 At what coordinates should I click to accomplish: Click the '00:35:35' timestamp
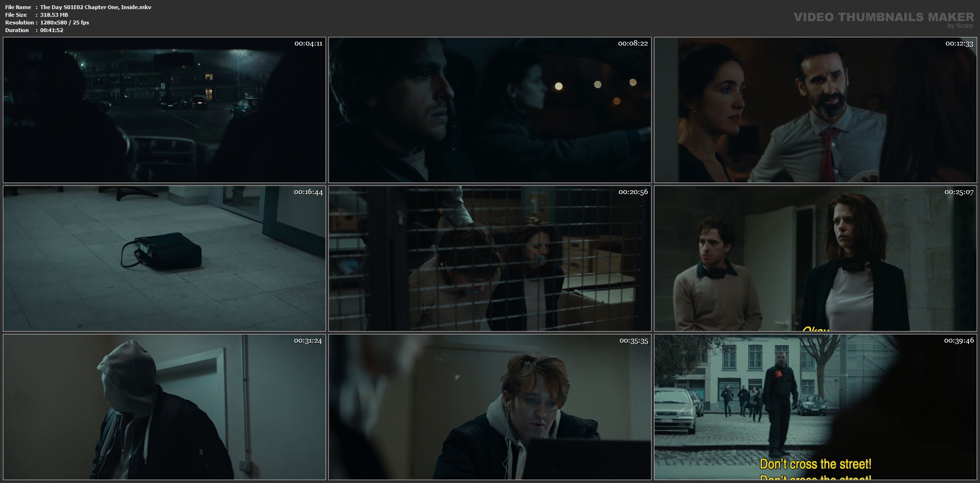(x=634, y=341)
